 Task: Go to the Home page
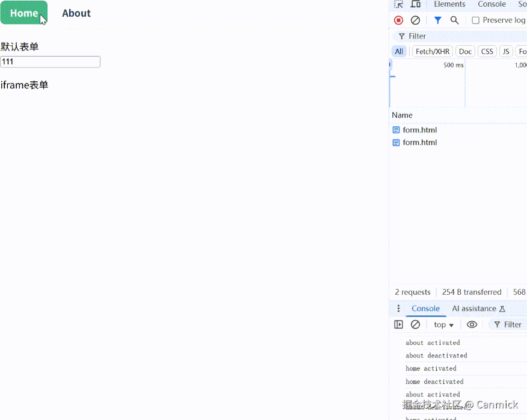point(24,13)
